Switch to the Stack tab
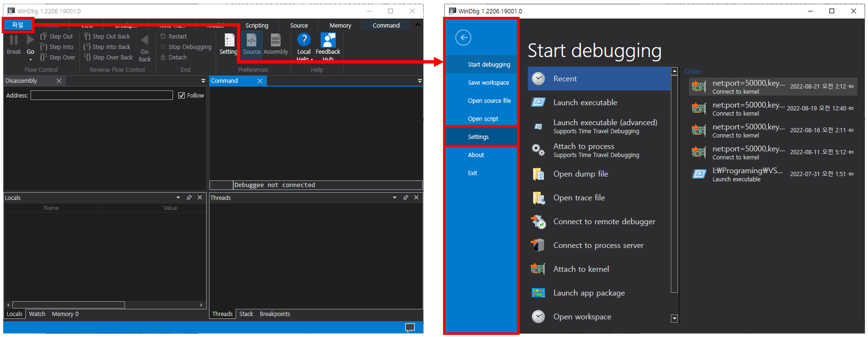 tap(246, 314)
